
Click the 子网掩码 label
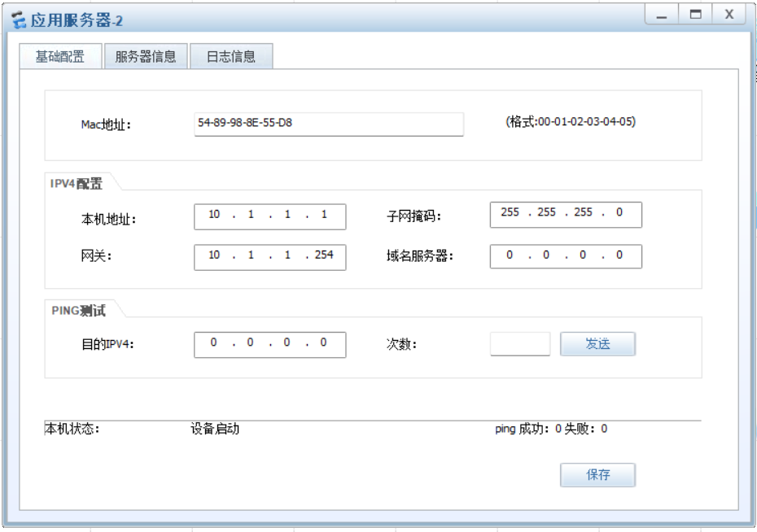tap(414, 216)
